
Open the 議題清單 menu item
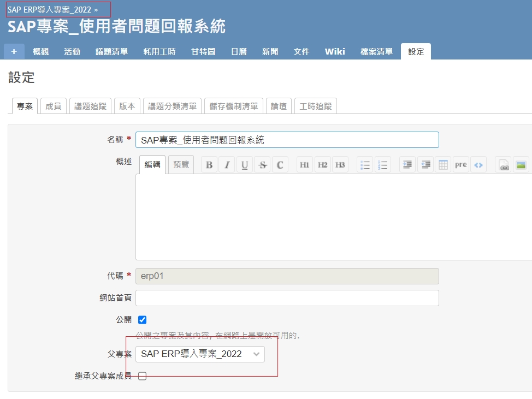coord(111,51)
